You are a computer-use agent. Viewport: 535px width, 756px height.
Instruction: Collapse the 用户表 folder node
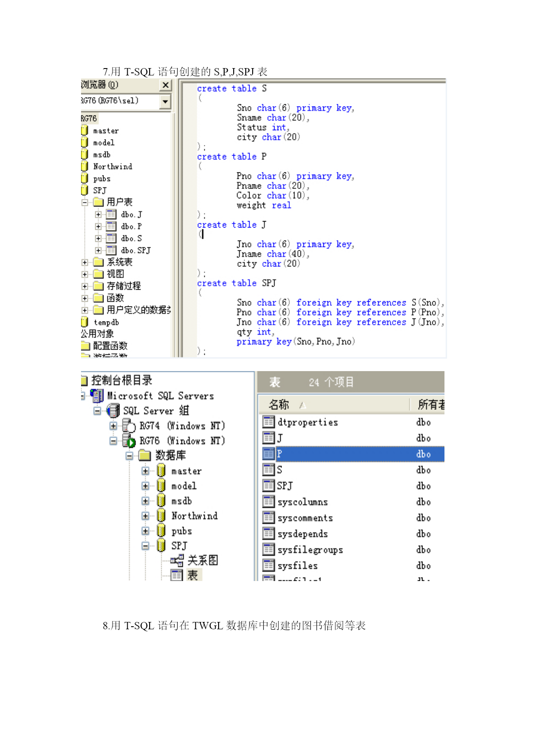pos(85,202)
